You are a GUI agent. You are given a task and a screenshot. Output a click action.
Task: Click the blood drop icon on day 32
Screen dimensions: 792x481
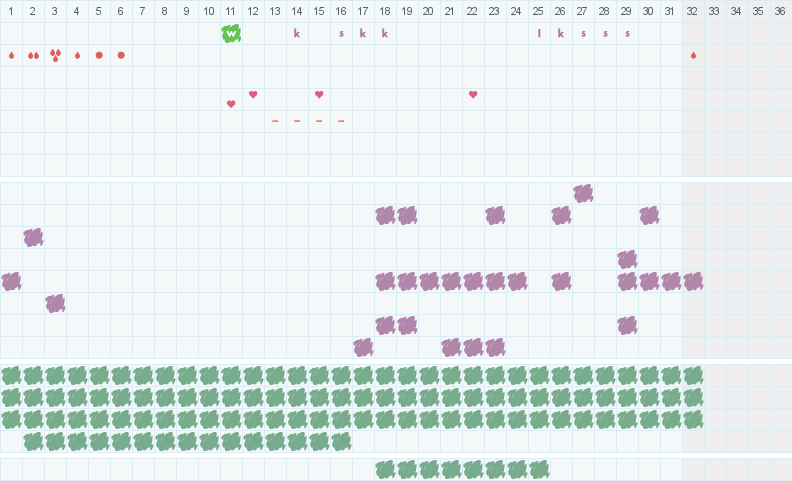point(694,55)
